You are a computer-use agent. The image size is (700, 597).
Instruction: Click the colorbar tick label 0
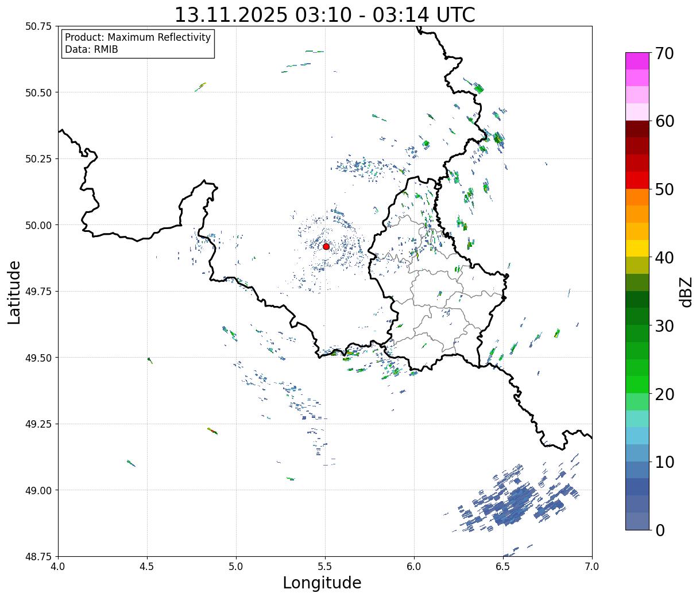coord(660,530)
